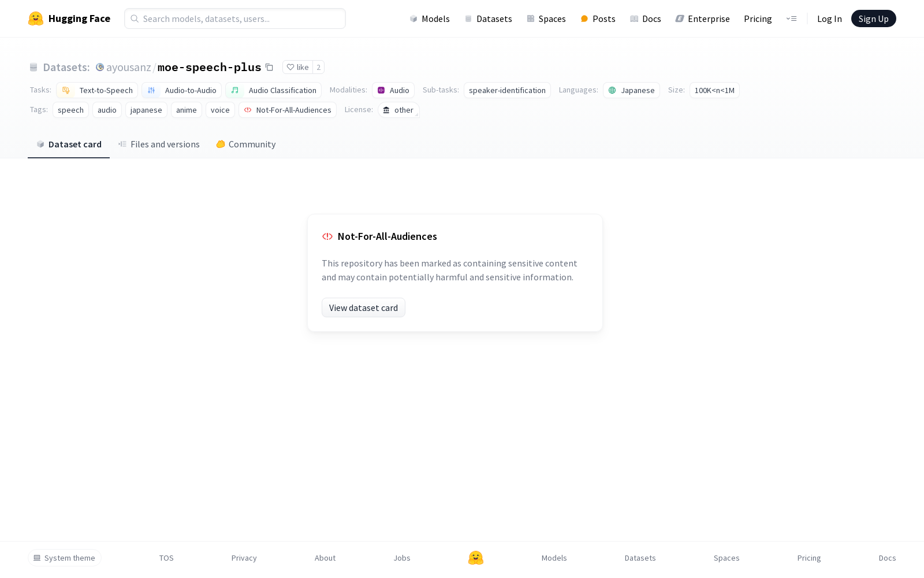Switch to the Community tab
924x578 pixels.
(245, 144)
